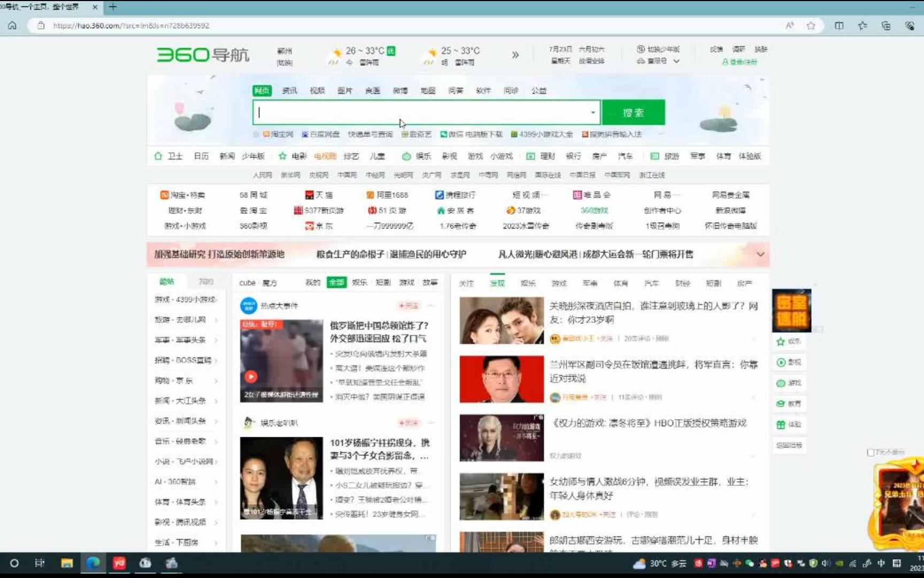Open 教育 in right floating sidebar
This screenshot has width=924, height=578.
(789, 404)
